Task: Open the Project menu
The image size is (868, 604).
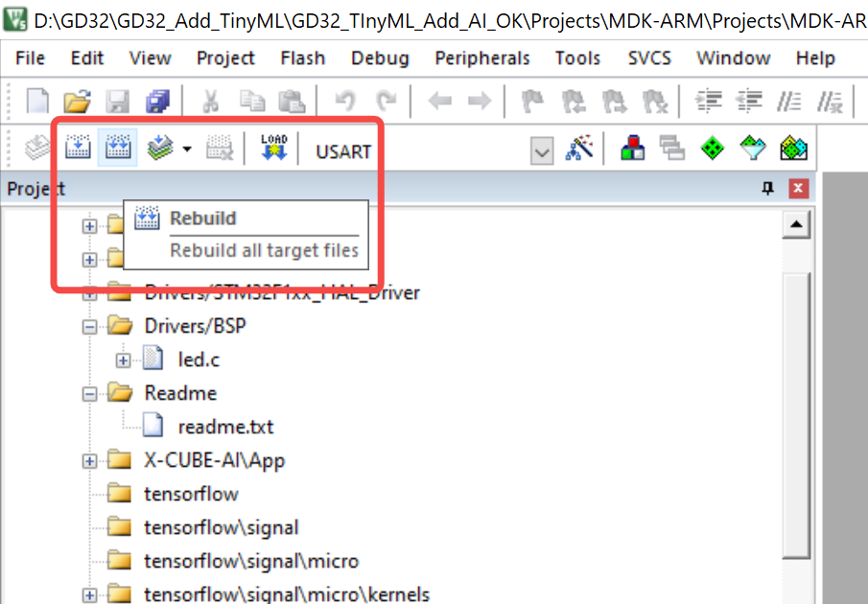Action: pos(225,58)
